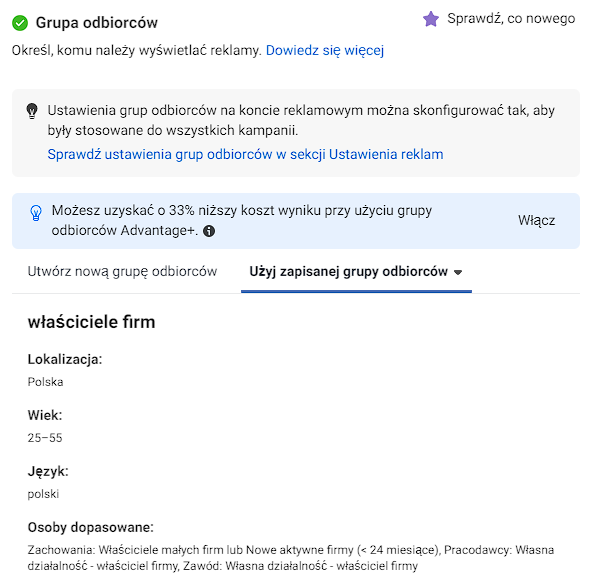This screenshot has height=578, width=594.
Task: Follow the Dowiedz się więcej link
Action: click(325, 50)
